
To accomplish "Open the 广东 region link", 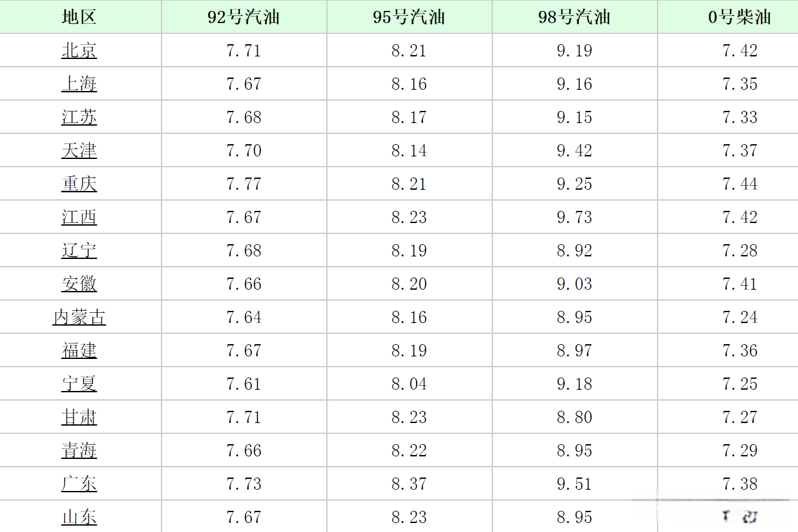I will [x=79, y=484].
